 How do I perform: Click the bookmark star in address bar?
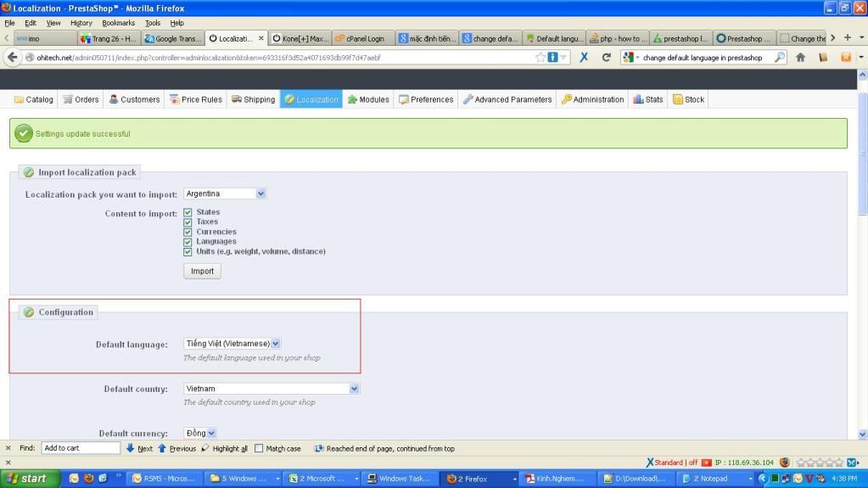tap(540, 58)
